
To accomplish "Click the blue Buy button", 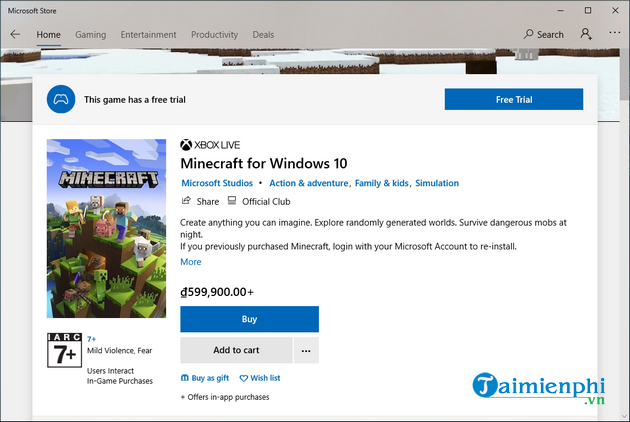I will 250,319.
